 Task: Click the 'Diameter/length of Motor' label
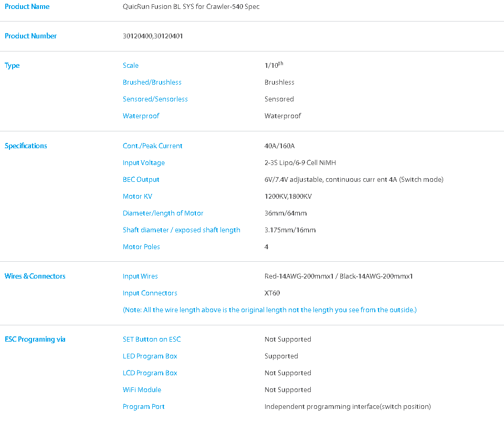pos(163,213)
